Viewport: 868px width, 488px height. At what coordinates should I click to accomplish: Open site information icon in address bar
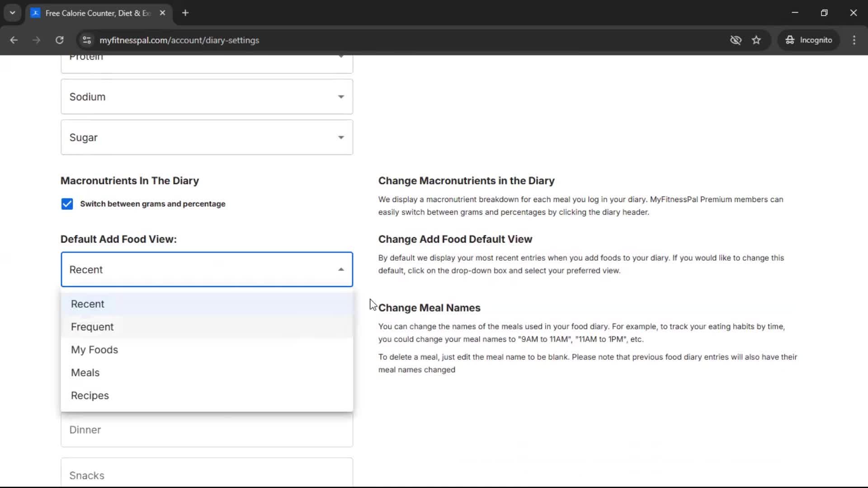tap(86, 40)
